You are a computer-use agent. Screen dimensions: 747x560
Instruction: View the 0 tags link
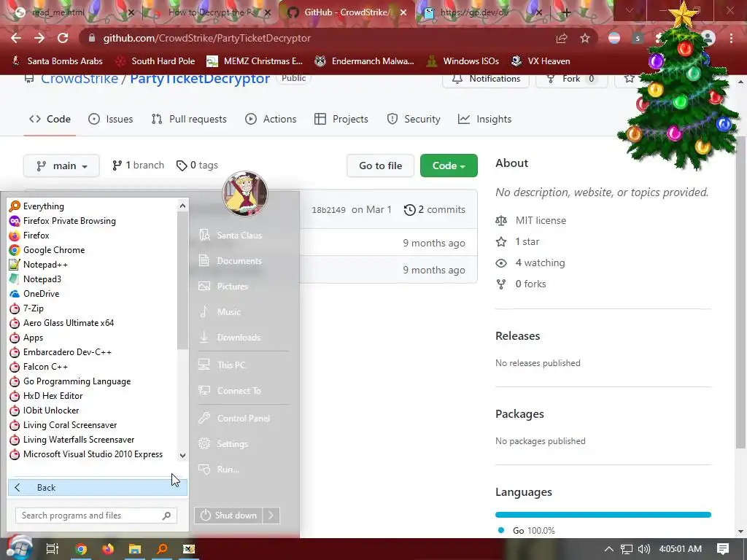pyautogui.click(x=197, y=166)
